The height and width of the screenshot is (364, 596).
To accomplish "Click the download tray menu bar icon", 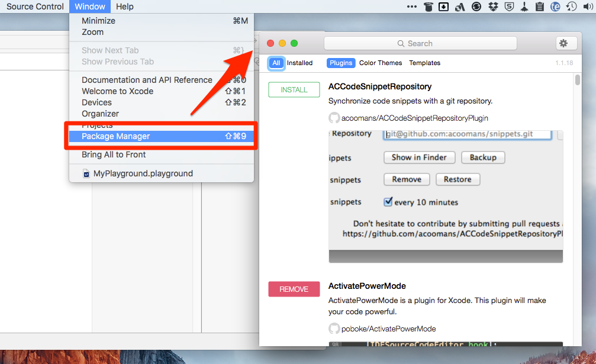I will (443, 7).
